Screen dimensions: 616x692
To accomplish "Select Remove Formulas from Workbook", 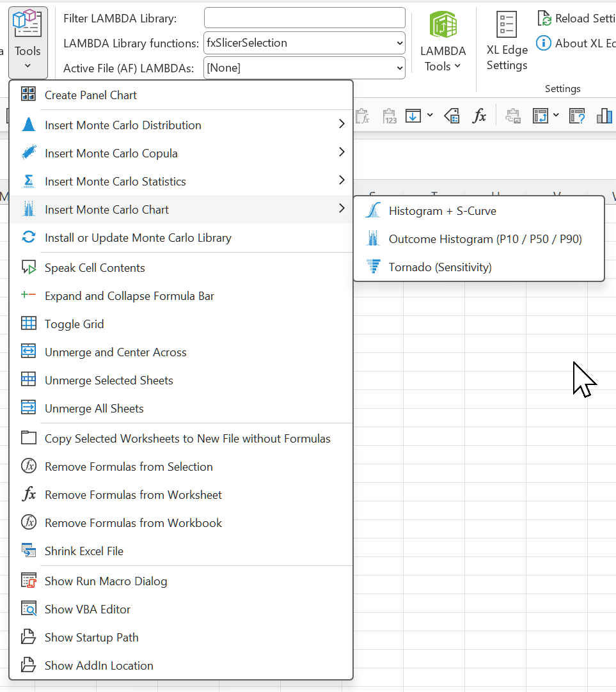I will [x=181, y=523].
